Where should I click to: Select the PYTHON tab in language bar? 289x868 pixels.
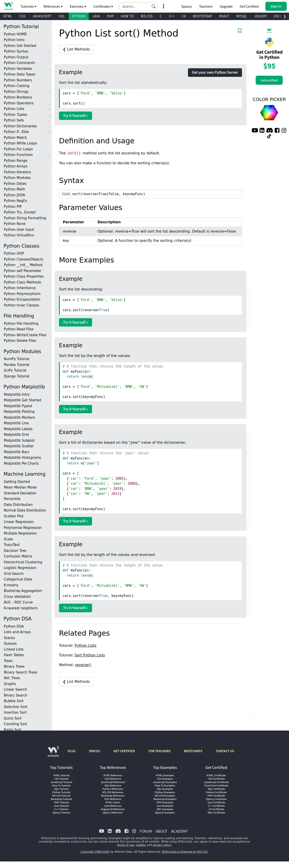tap(79, 16)
